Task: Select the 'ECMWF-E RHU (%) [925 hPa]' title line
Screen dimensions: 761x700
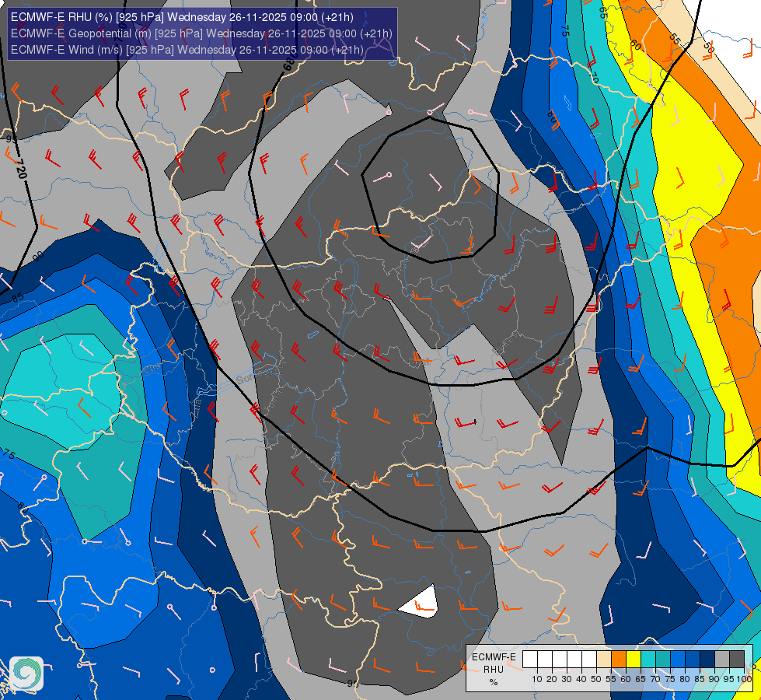Action: pos(182,17)
